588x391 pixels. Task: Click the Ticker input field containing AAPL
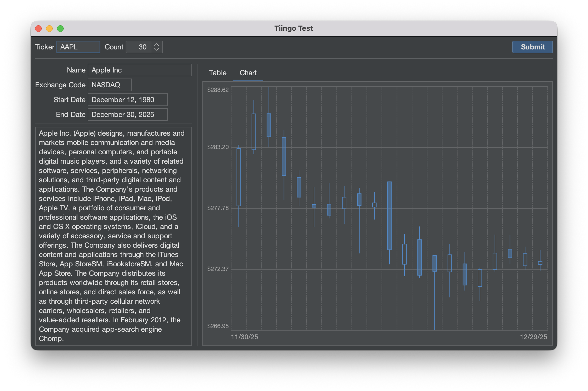tap(78, 47)
